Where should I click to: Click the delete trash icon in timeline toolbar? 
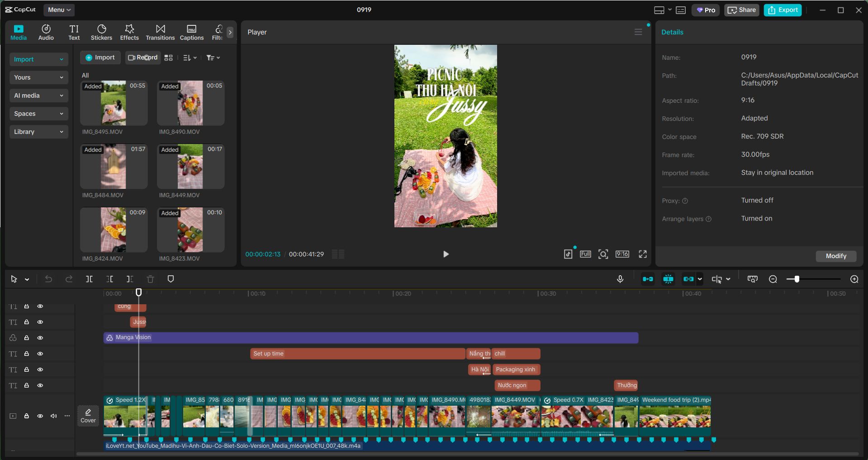point(151,279)
